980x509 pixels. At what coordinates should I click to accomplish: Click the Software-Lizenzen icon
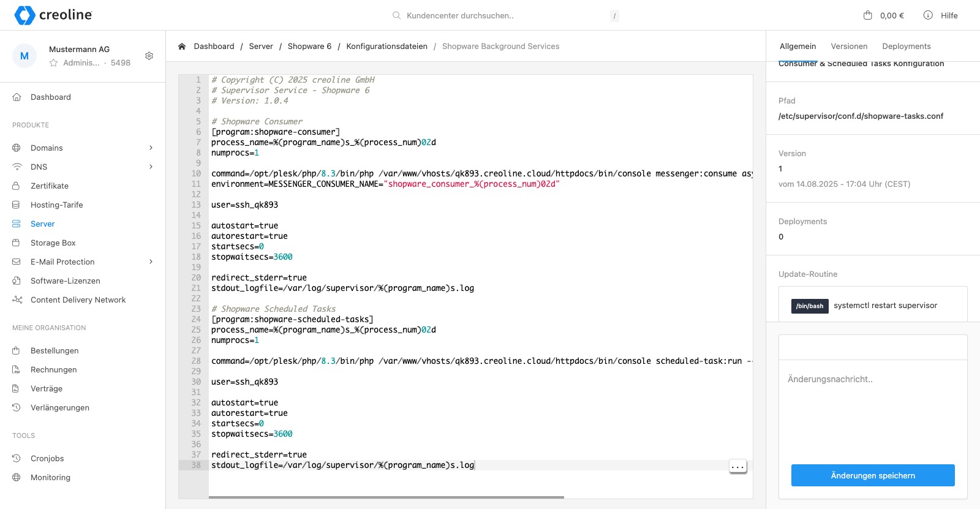point(17,281)
